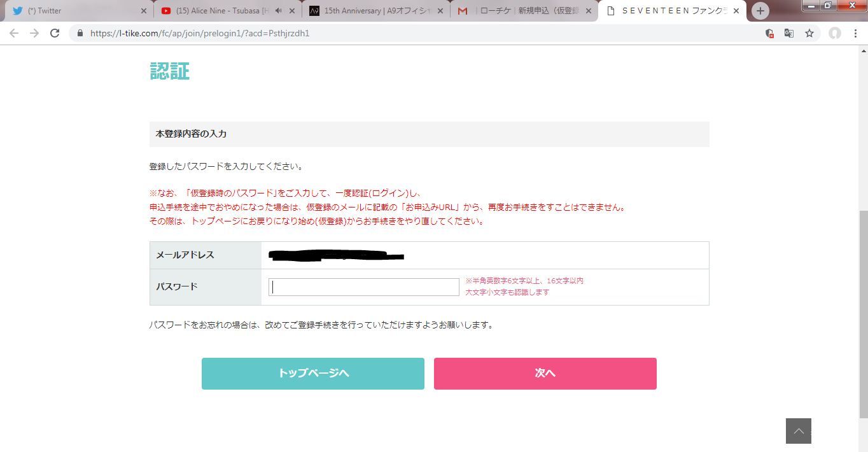This screenshot has width=868, height=452.
Task: Bookmark this page with the star icon
Action: pos(809,33)
